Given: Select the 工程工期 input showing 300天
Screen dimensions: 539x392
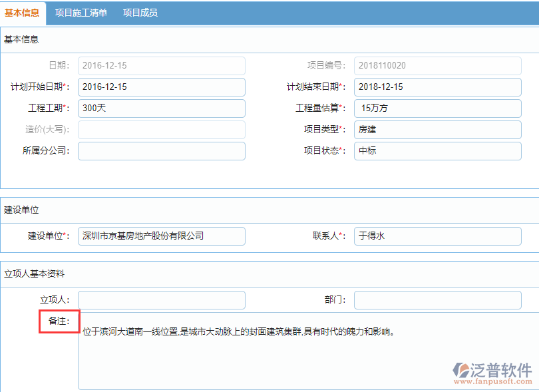Looking at the screenshot, I should tap(160, 108).
